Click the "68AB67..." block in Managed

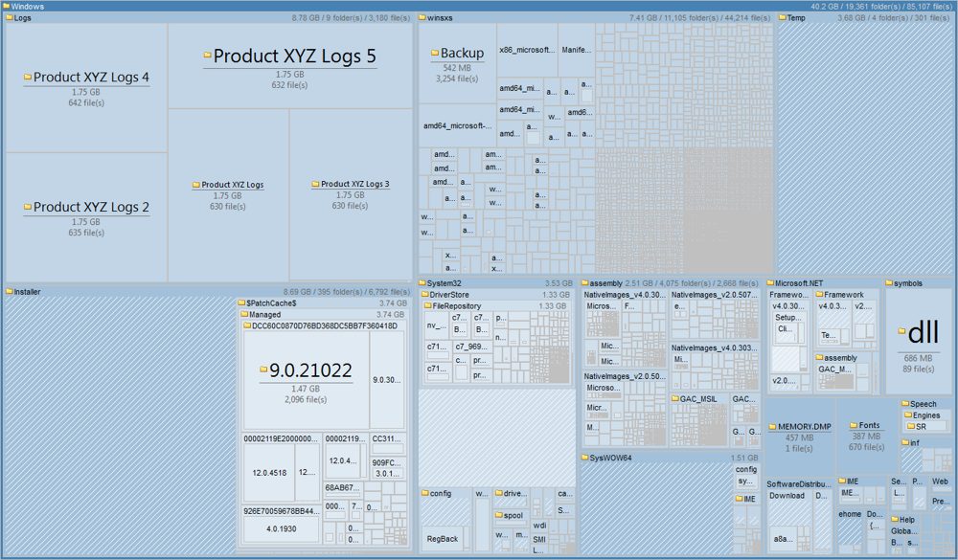[342, 488]
